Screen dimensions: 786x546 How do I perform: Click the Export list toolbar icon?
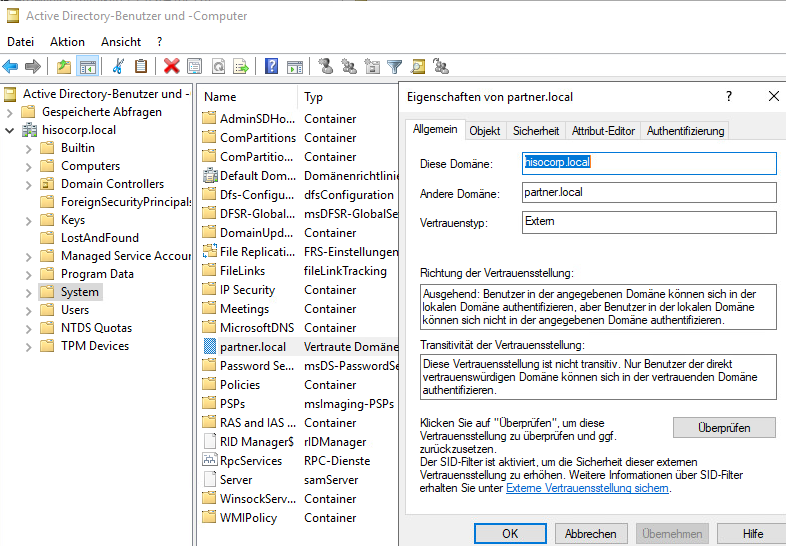241,66
